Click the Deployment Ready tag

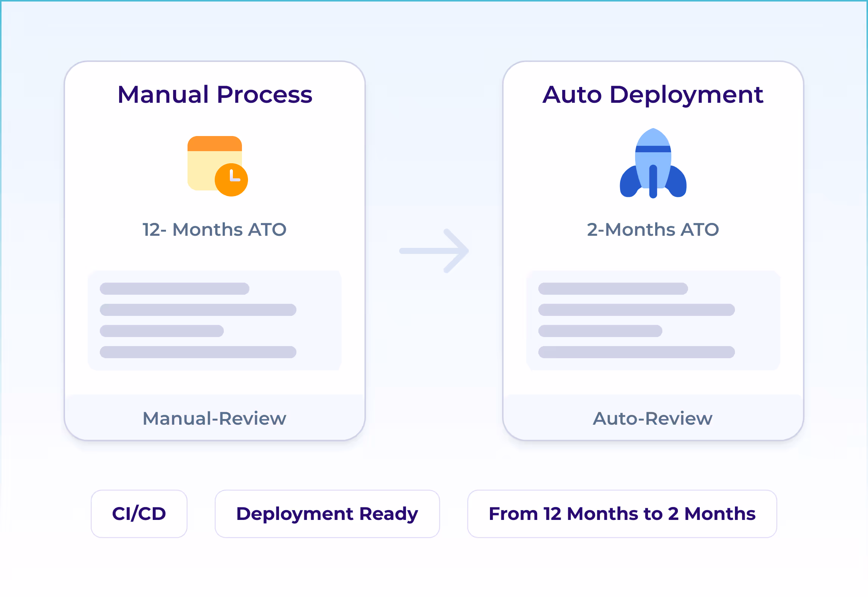pos(327,513)
